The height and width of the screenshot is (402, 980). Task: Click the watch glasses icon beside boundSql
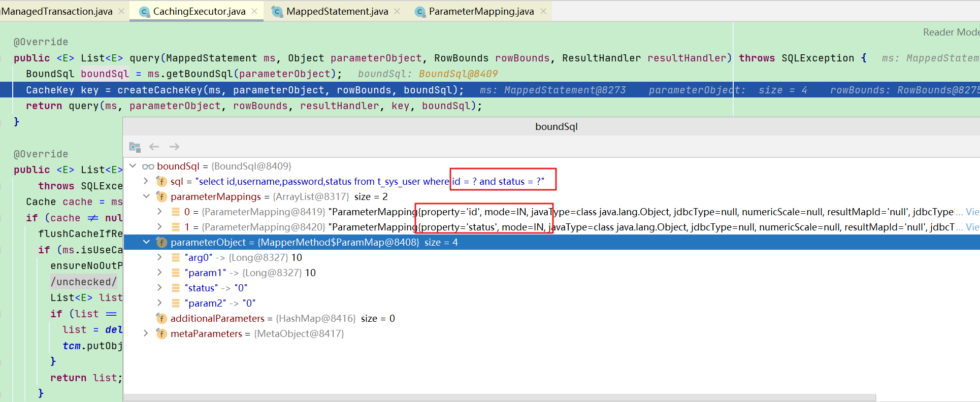[148, 166]
